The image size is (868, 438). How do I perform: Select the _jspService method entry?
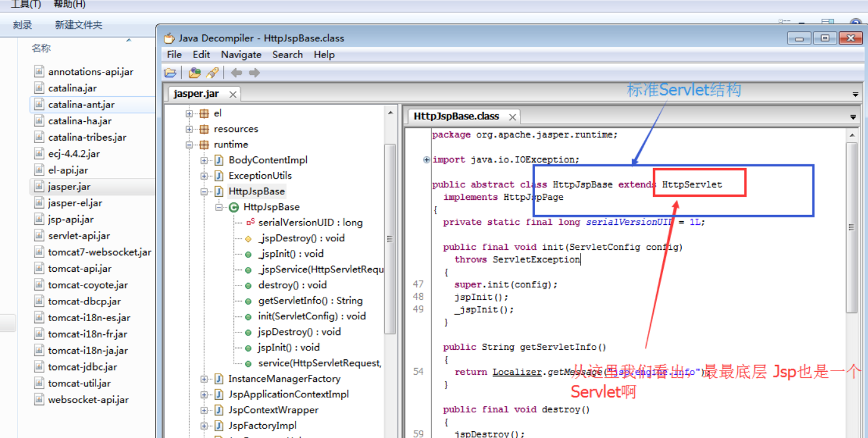[321, 269]
